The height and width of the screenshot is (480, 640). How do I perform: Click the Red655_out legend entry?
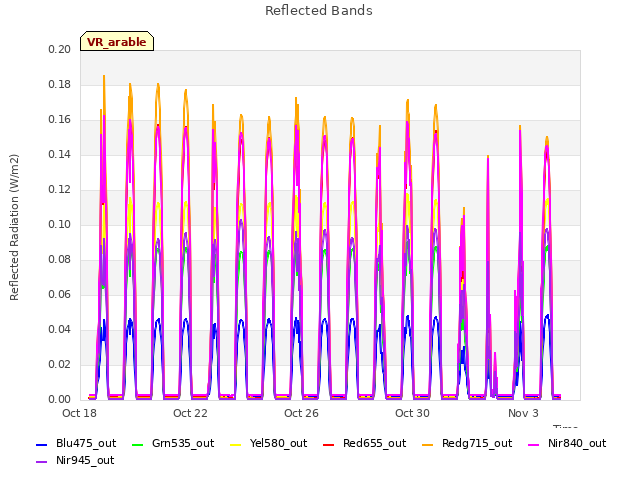pyautogui.click(x=364, y=443)
